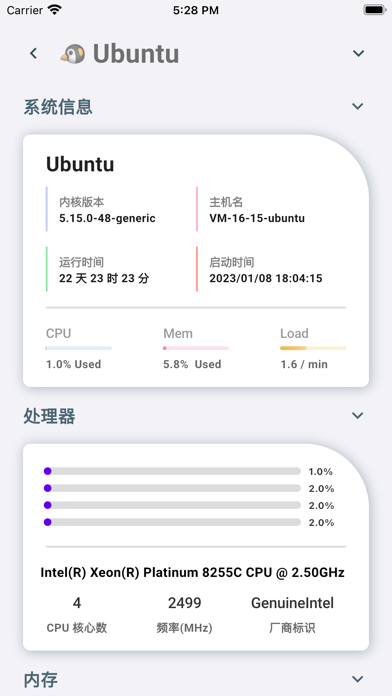This screenshot has height=696, width=392.
Task: Select the first core usage bar at 1.0%
Action: [x=172, y=471]
